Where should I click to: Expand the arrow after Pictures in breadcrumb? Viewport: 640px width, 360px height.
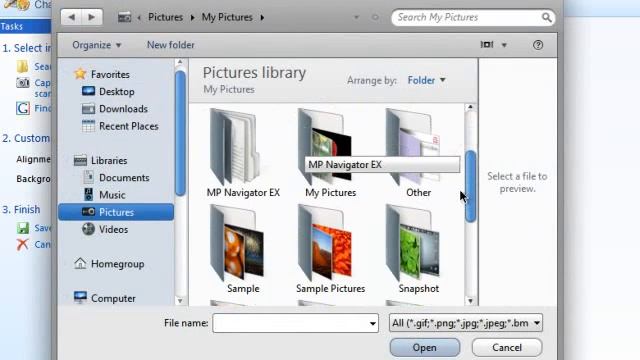click(192, 18)
